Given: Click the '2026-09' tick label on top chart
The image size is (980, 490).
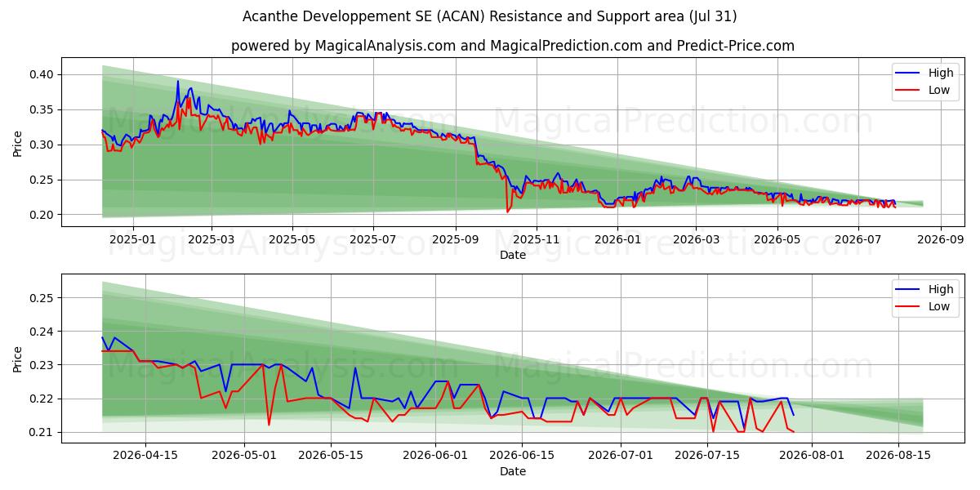Looking at the screenshot, I should coord(940,240).
